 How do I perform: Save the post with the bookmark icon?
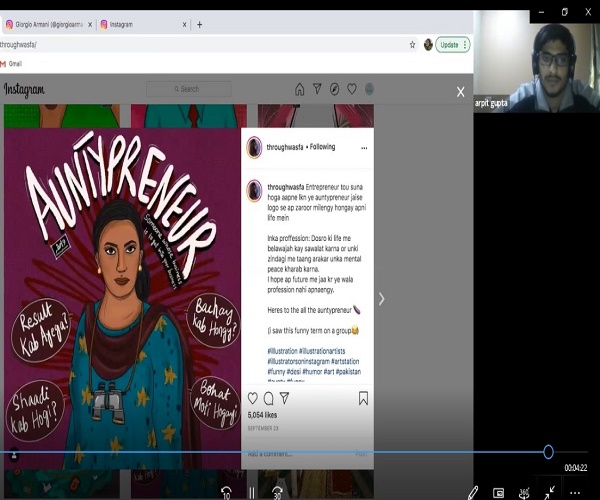click(x=363, y=398)
